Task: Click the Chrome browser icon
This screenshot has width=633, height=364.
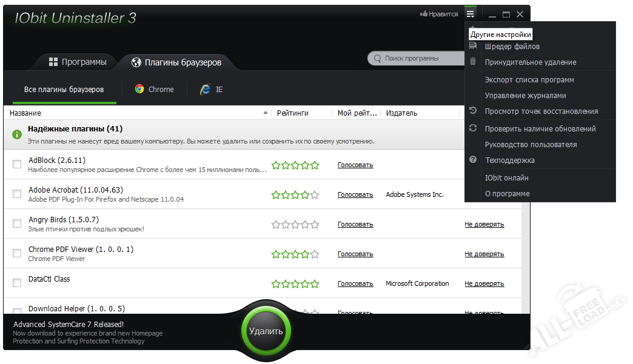Action: tap(139, 89)
